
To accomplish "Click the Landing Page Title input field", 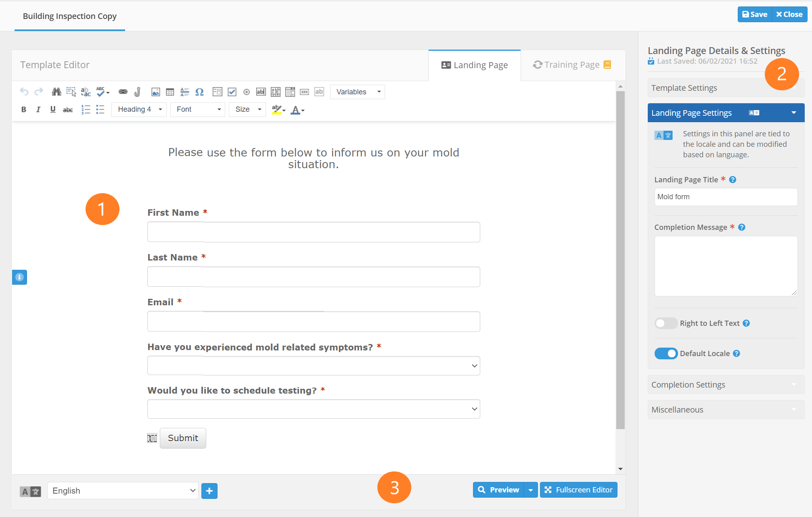I will [725, 197].
